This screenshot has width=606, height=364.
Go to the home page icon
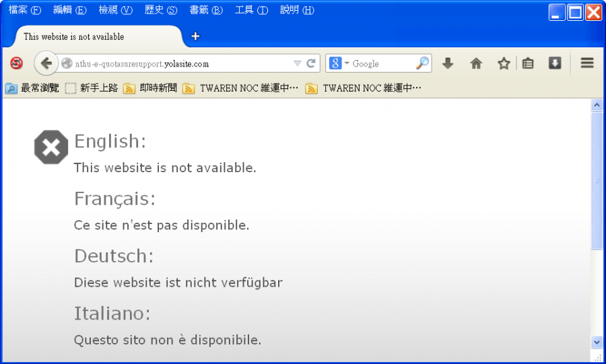[476, 63]
